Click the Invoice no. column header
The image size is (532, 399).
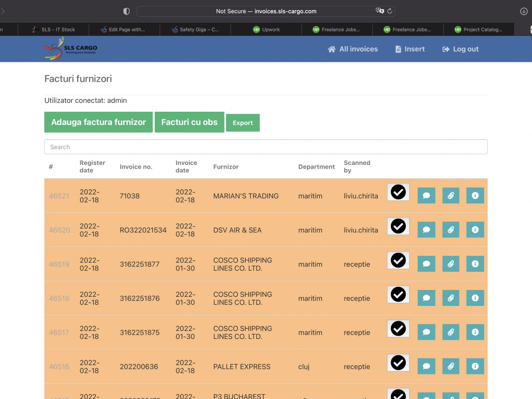[136, 167]
